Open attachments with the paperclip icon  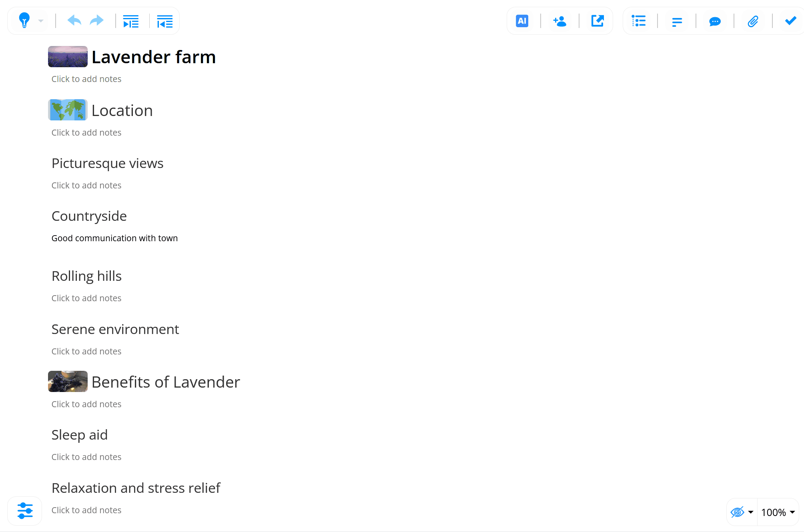pos(753,21)
